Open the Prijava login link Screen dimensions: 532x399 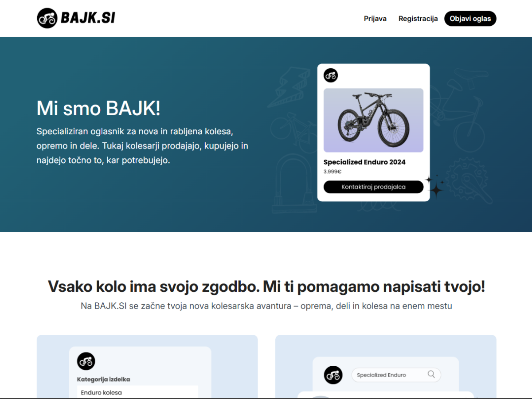[375, 19]
